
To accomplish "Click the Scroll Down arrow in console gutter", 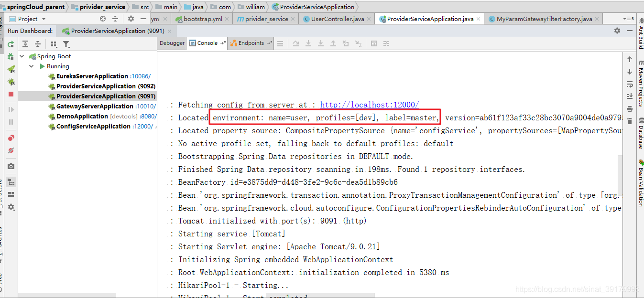I will point(630,72).
